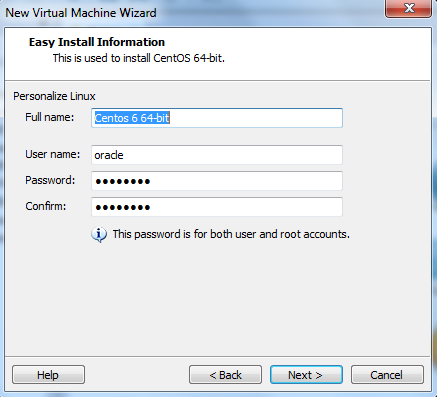The height and width of the screenshot is (397, 437).
Task: Click the 'Personalize Linux' group heading
Action: pyautogui.click(x=54, y=96)
